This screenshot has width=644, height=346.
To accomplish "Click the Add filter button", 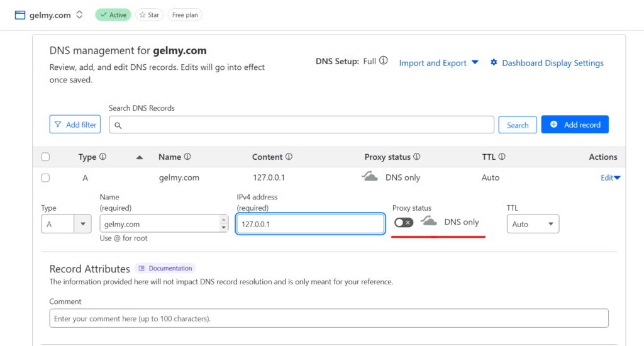I will point(75,124).
